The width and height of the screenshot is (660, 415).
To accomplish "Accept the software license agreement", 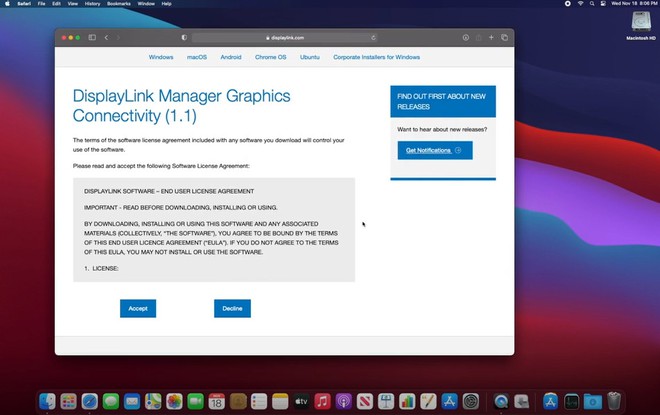I will pos(138,309).
